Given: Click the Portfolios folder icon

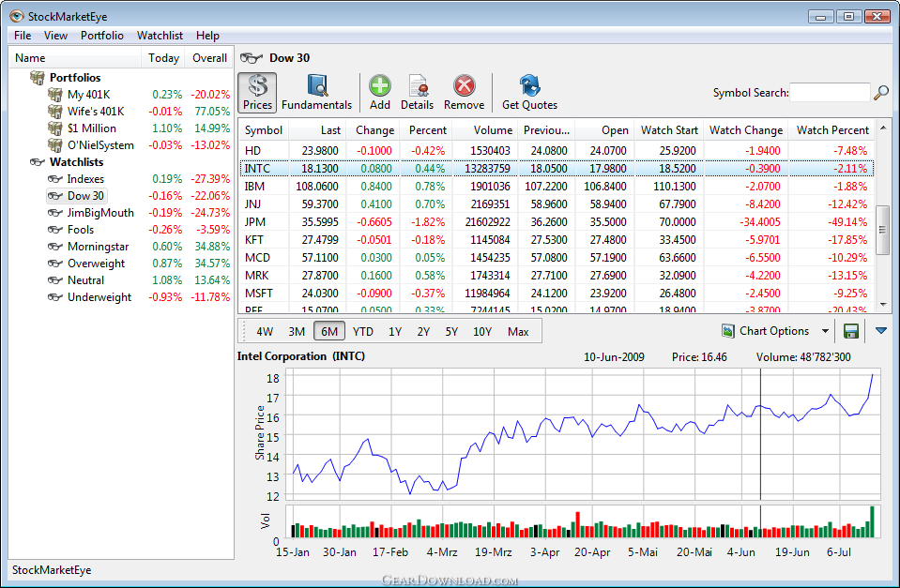Looking at the screenshot, I should click(38, 78).
